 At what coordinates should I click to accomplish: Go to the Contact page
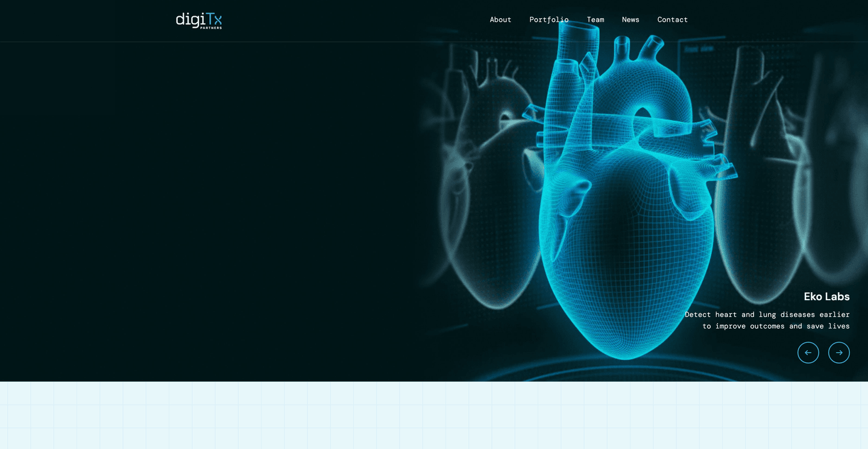pyautogui.click(x=673, y=19)
